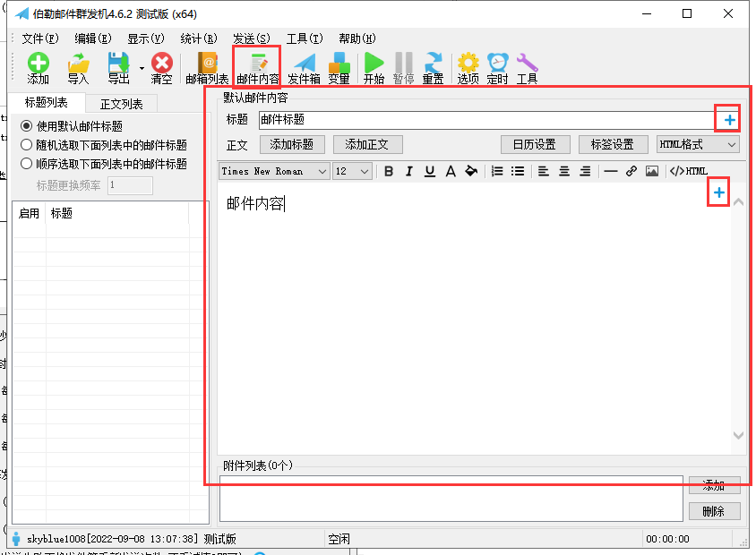Open 标签设置 tag settings
This screenshot has height=555, width=756.
click(x=613, y=144)
